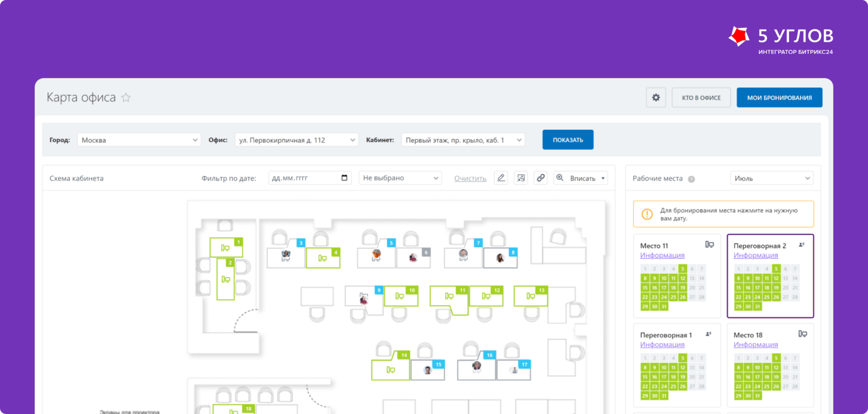Click the help question mark by Рабочие места

coord(691,179)
